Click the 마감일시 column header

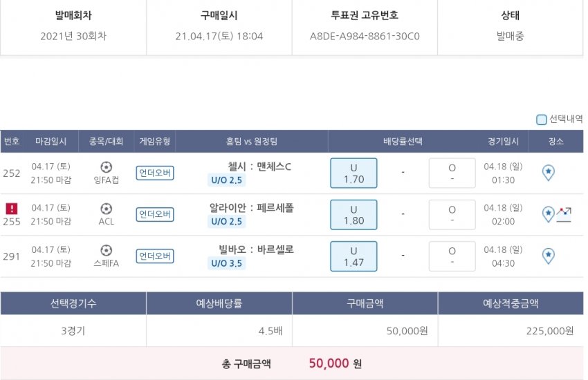point(51,142)
